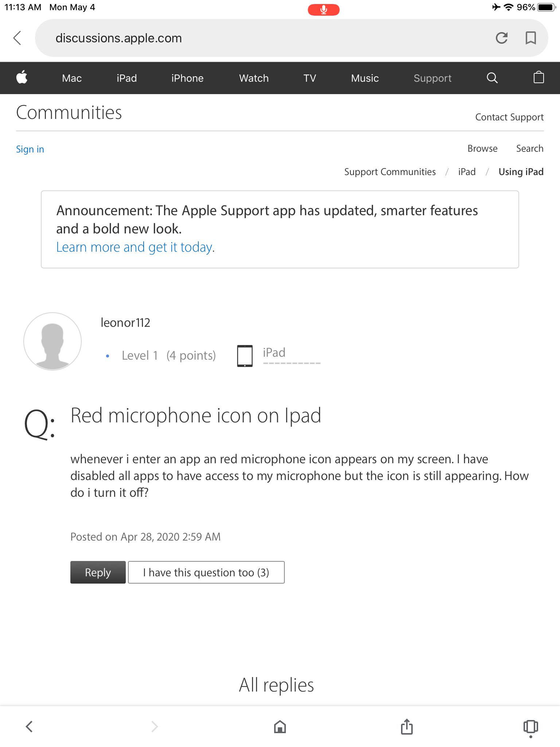560x747 pixels.
Task: Tap the red microphone recording indicator
Action: coord(324,9)
